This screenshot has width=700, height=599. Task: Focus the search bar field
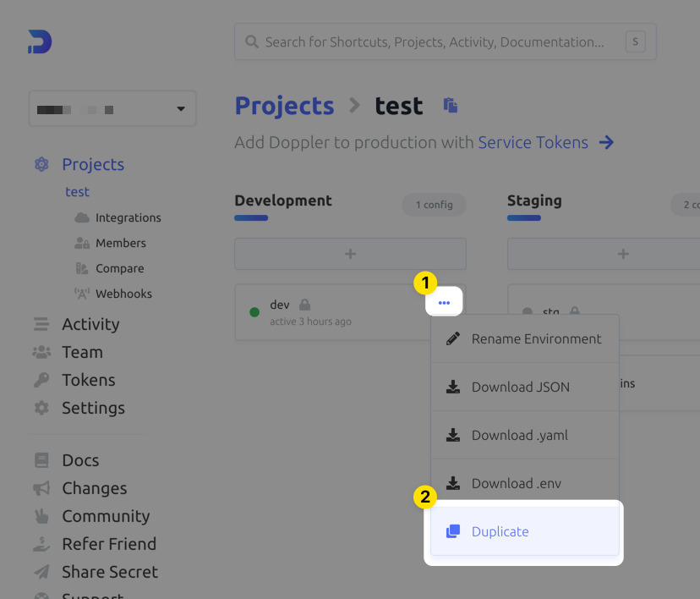click(445, 41)
